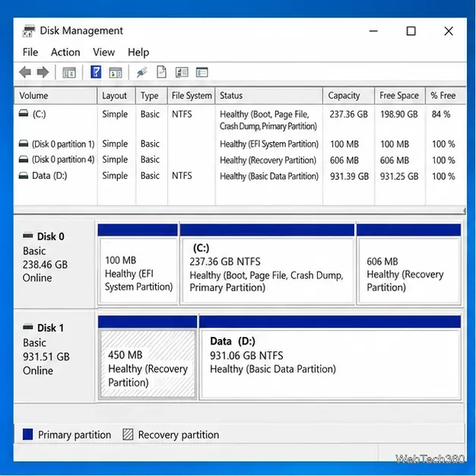
Task: Click drive icon of Disk 0 partition 4
Action: (24, 160)
